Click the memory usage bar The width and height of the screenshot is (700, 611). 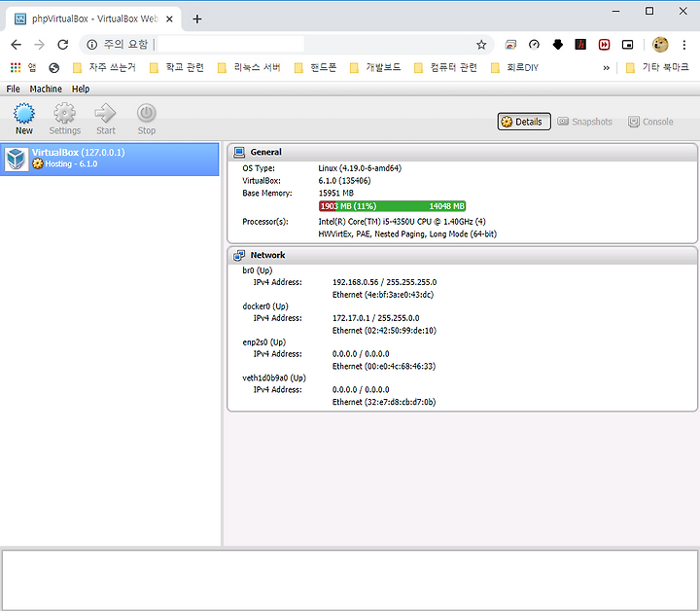point(392,206)
